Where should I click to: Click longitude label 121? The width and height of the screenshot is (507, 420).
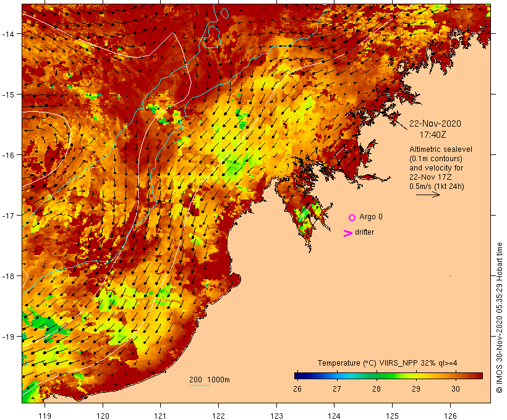pyautogui.click(x=160, y=416)
